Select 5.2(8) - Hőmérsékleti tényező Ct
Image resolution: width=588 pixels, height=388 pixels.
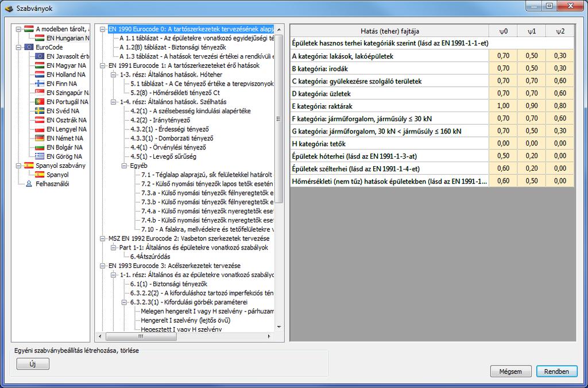(175, 93)
